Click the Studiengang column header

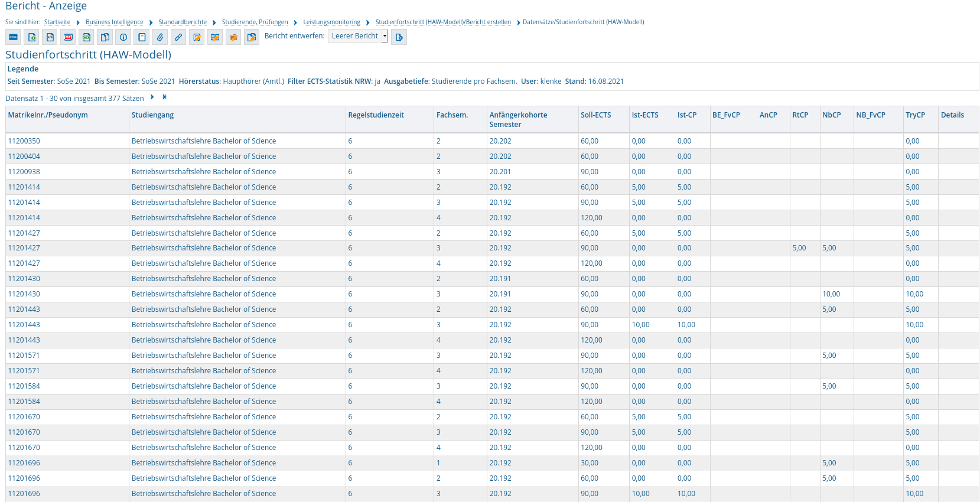point(152,115)
